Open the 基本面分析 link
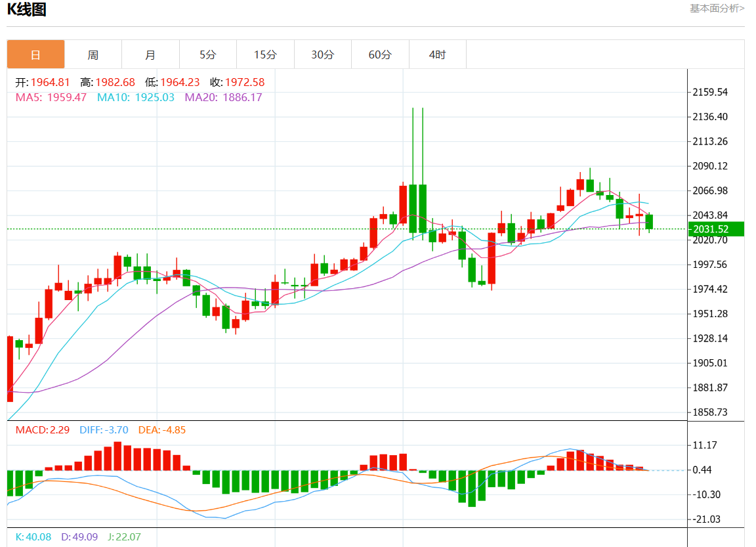Screen dimensions: 756x547 click(717, 8)
